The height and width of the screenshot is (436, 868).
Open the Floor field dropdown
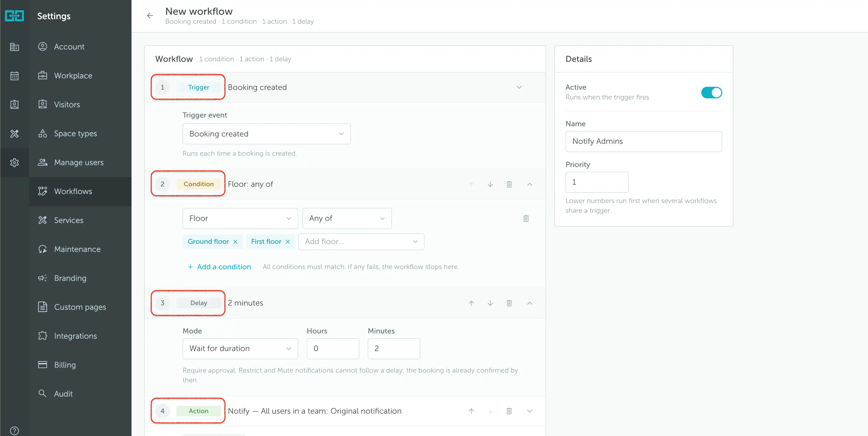tap(240, 218)
